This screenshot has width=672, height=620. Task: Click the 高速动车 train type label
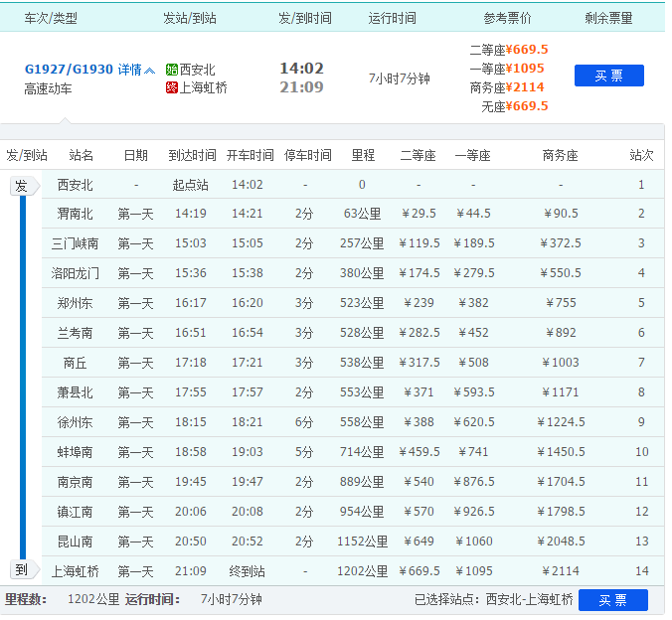tap(48, 88)
